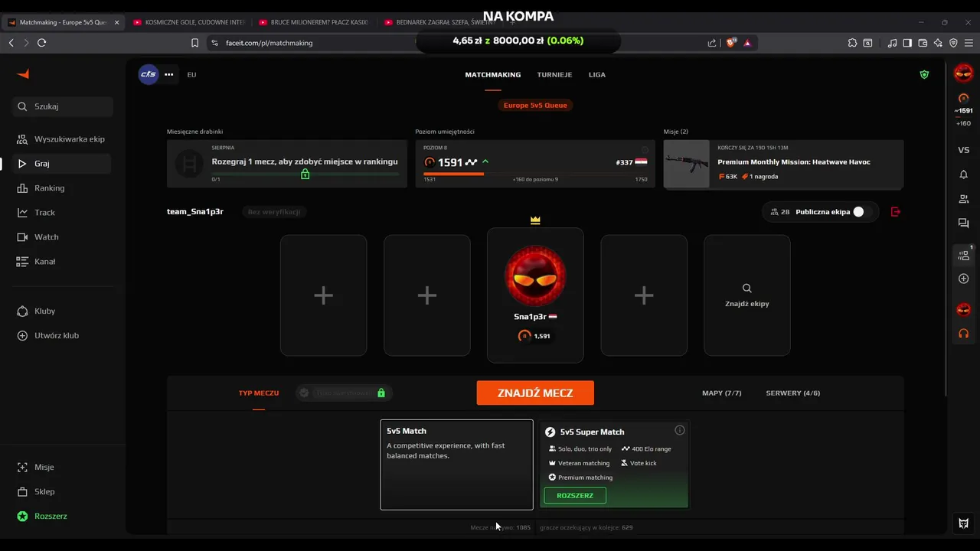980x551 pixels.
Task: Toggle the Publiczna ekipa switch
Action: [x=862, y=212]
